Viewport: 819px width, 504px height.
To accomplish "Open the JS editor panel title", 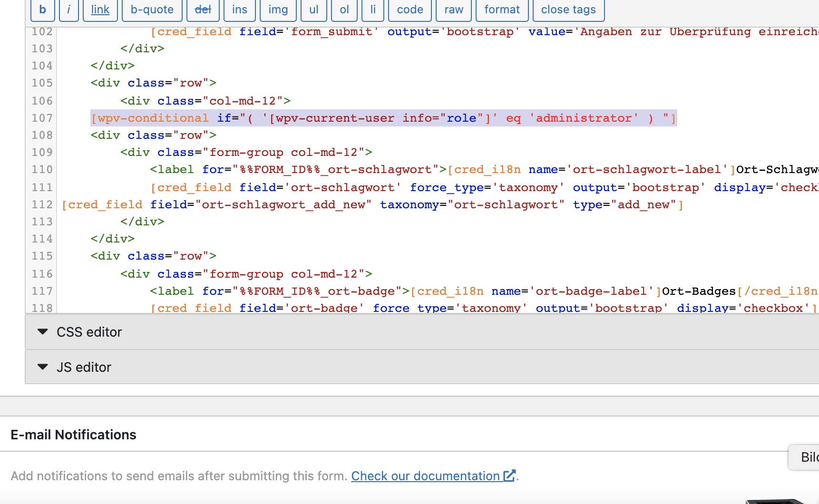I will (84, 367).
